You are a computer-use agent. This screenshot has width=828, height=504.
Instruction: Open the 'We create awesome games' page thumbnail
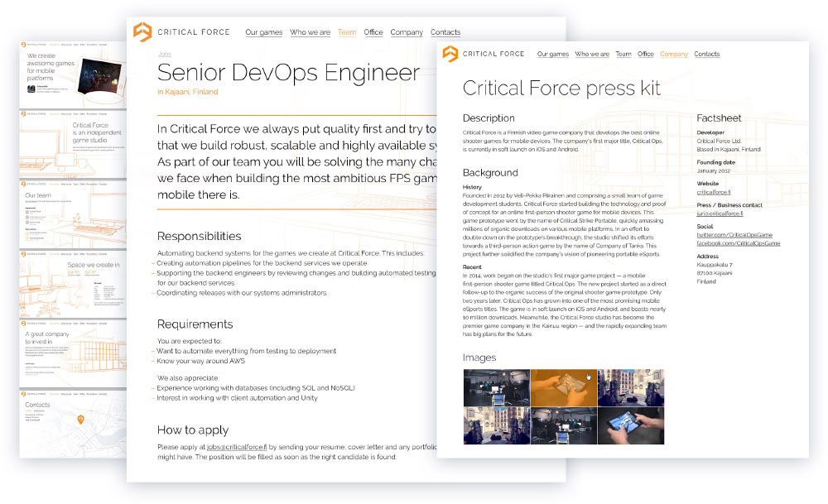pyautogui.click(x=73, y=73)
